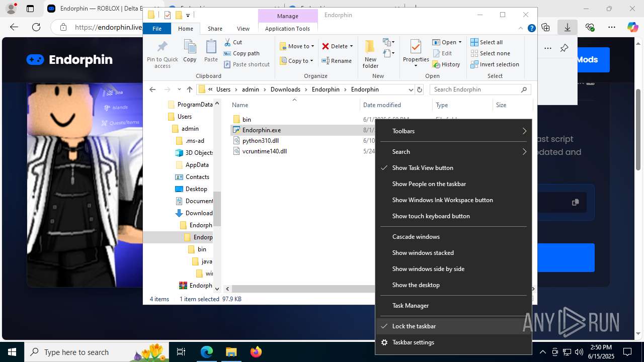This screenshot has width=644, height=362.
Task: Click Select none in the ribbon
Action: click(x=490, y=53)
